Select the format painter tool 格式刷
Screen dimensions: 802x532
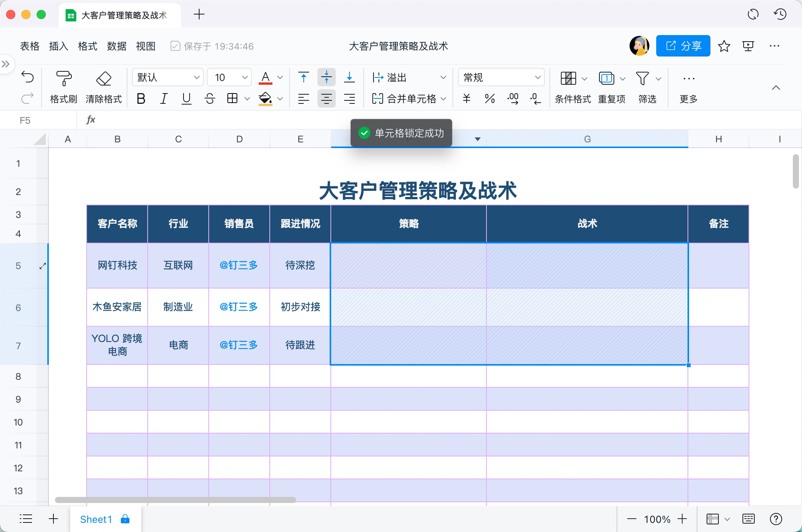(x=63, y=87)
